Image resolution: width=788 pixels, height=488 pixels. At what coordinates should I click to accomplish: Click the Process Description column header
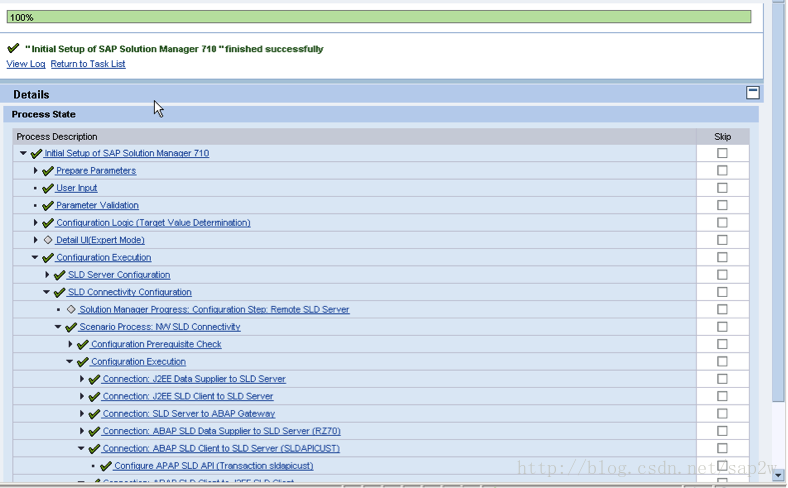click(x=355, y=137)
